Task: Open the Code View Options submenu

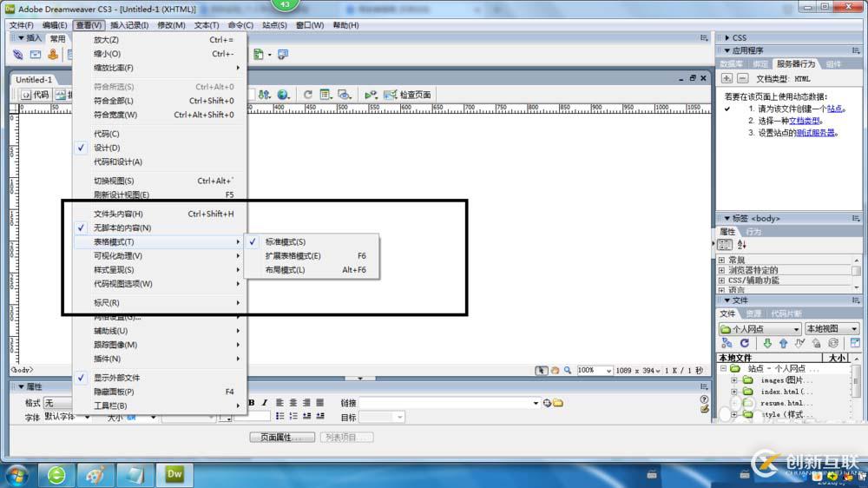Action: click(160, 284)
